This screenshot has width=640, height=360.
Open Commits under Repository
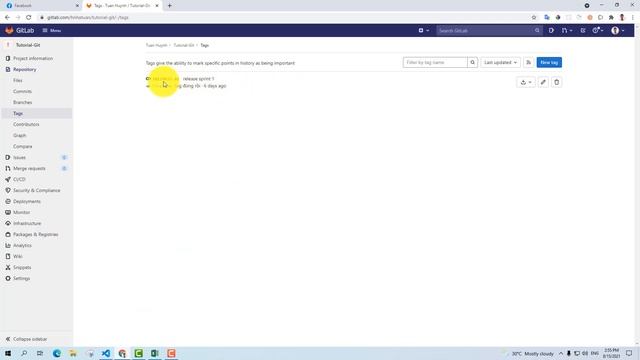(22, 91)
